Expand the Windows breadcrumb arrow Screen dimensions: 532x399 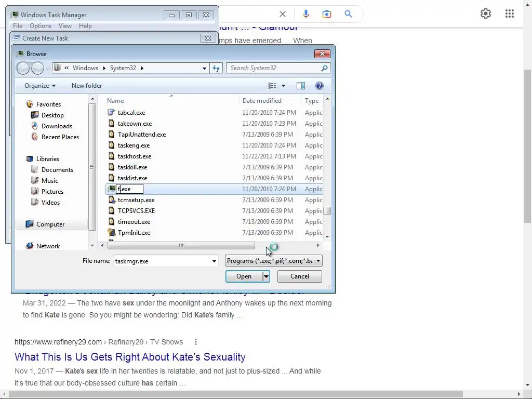click(x=104, y=68)
